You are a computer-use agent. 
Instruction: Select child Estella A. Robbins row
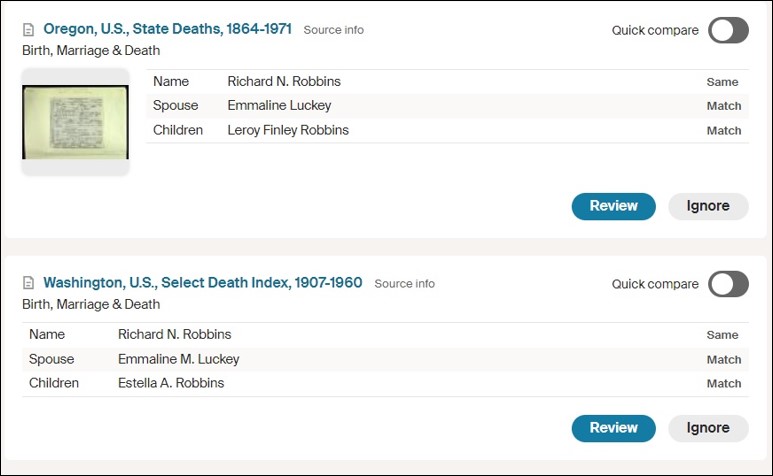171,383
